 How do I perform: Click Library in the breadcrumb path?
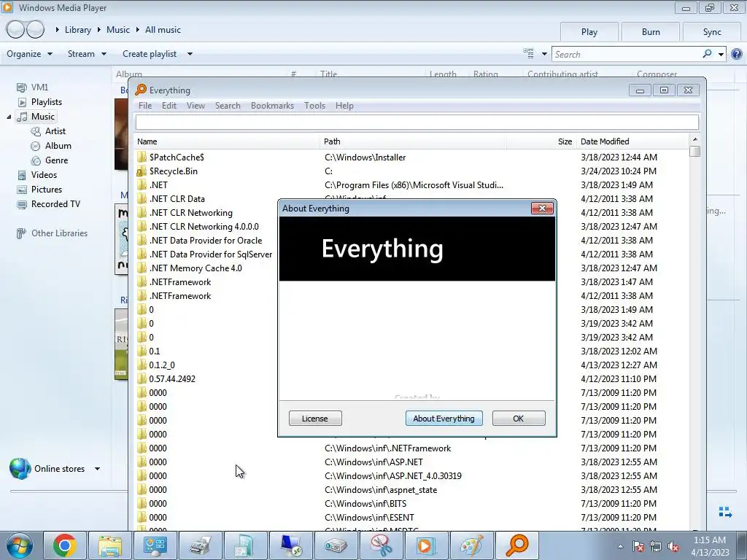pos(77,29)
